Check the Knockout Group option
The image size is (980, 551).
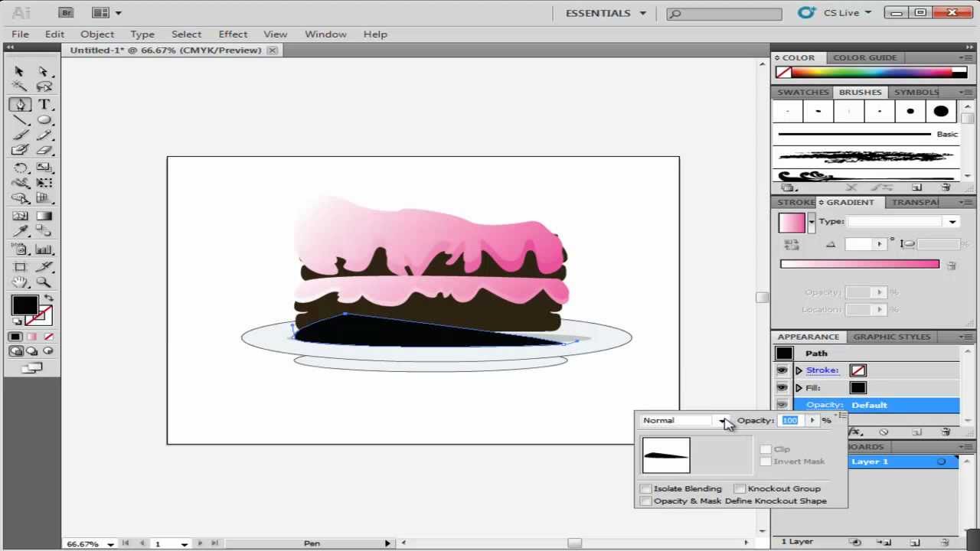tap(740, 488)
